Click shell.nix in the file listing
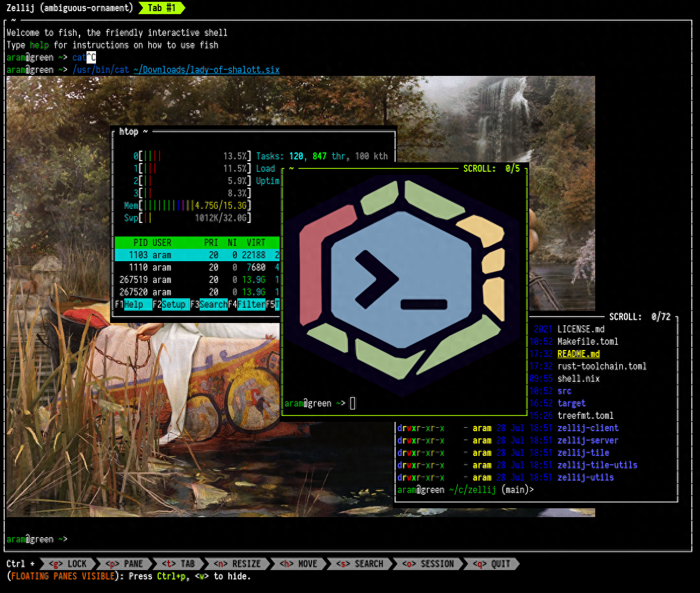Image resolution: width=700 pixels, height=593 pixels. 579,379
